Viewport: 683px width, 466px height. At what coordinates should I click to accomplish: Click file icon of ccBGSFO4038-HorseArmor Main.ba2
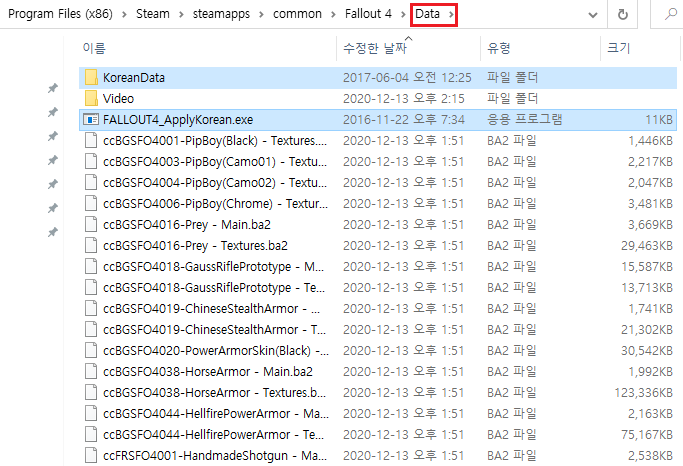pyautogui.click(x=91, y=371)
